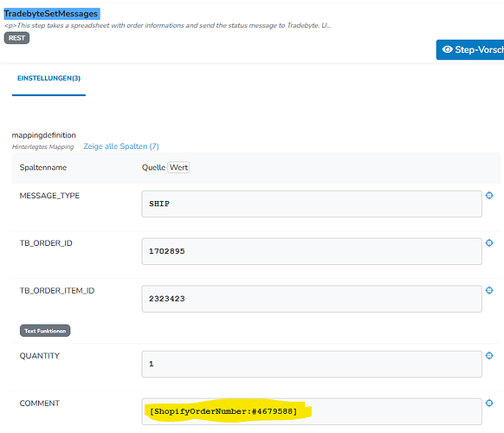Select the TradebyteSetMessages title
Screen dimensions: 504x433
point(51,14)
